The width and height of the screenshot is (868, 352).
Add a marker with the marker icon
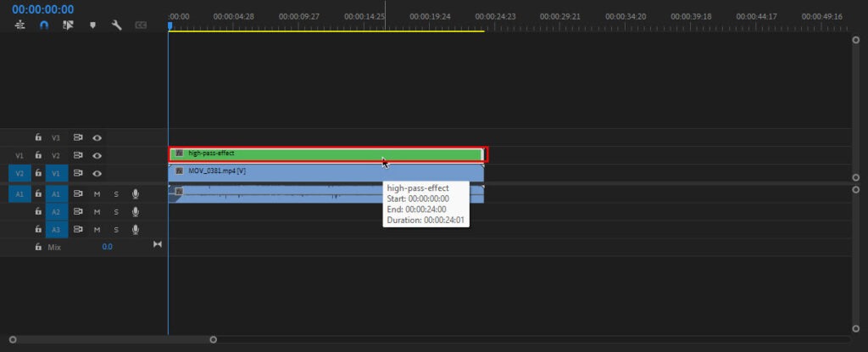tap(92, 25)
